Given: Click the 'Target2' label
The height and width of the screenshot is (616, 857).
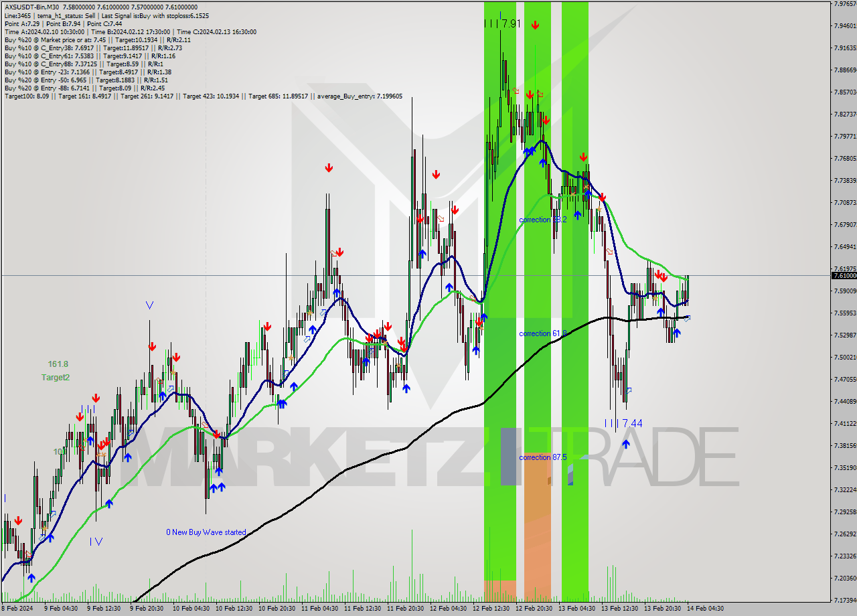Looking at the screenshot, I should click(56, 378).
